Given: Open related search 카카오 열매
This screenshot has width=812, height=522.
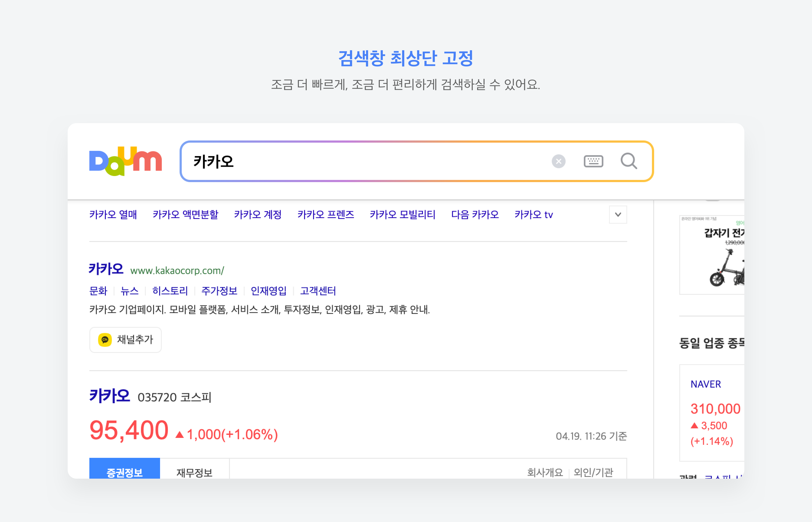Looking at the screenshot, I should pos(113,215).
